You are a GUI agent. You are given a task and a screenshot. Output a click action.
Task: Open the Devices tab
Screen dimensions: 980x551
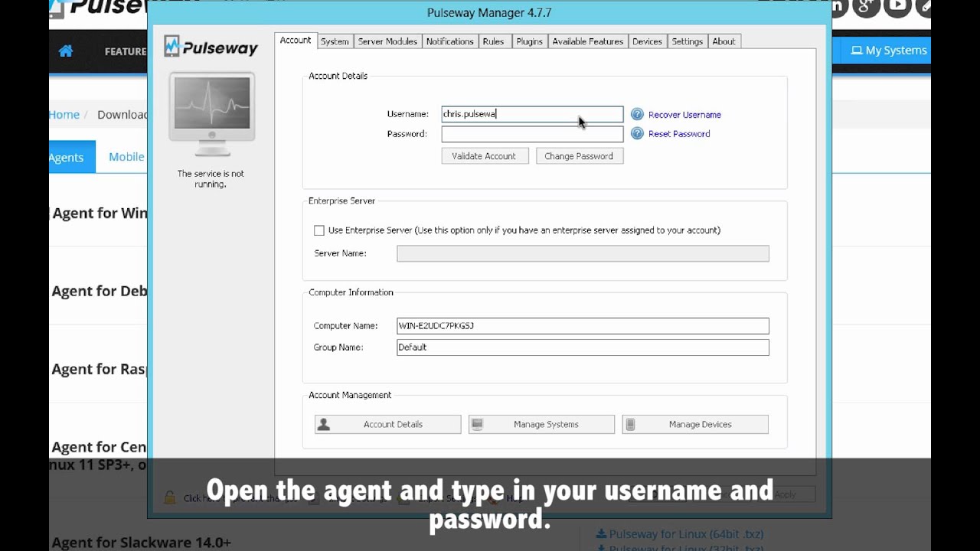pos(647,41)
